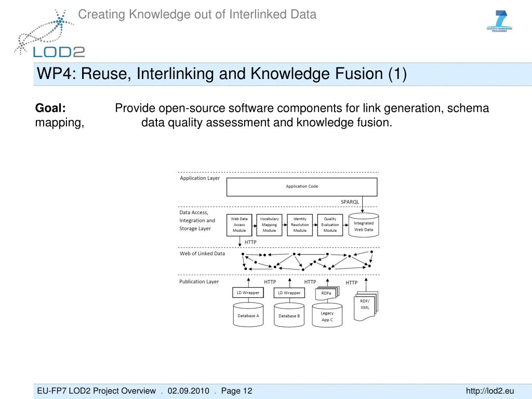Viewport: 532px width, 399px height.
Task: Click the footer text EU-FP7 LOD2 Project Overview
Action: [x=96, y=391]
